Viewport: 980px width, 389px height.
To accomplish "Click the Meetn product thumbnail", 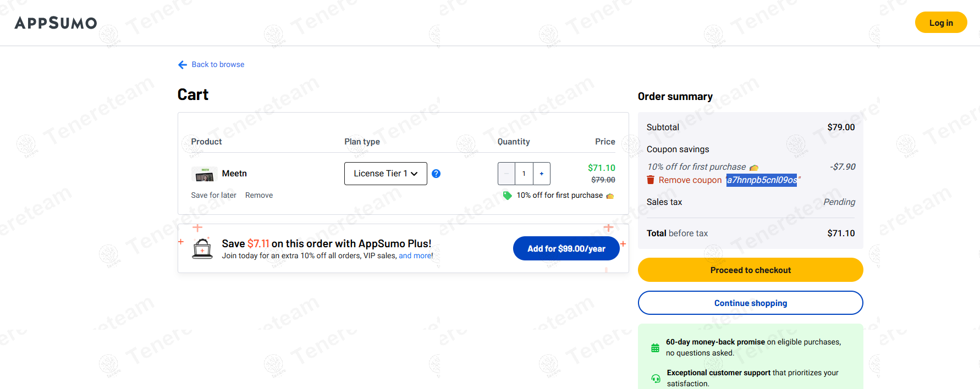I will [205, 174].
